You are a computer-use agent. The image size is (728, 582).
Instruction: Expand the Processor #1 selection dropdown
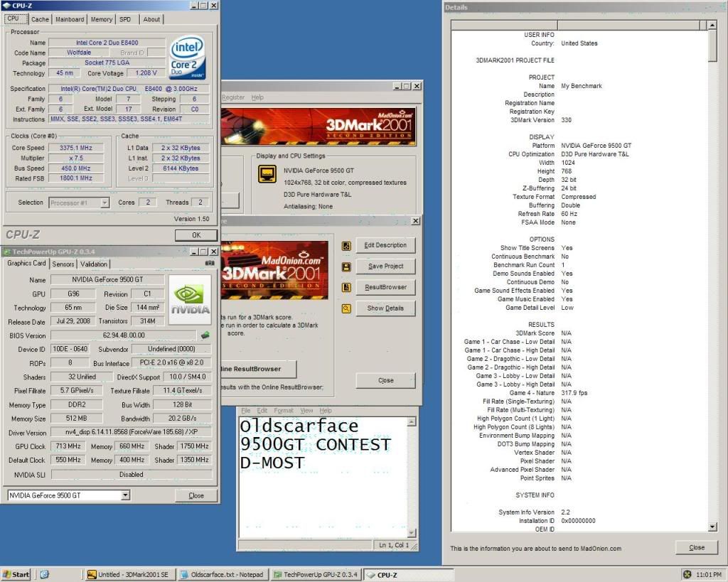(x=105, y=203)
